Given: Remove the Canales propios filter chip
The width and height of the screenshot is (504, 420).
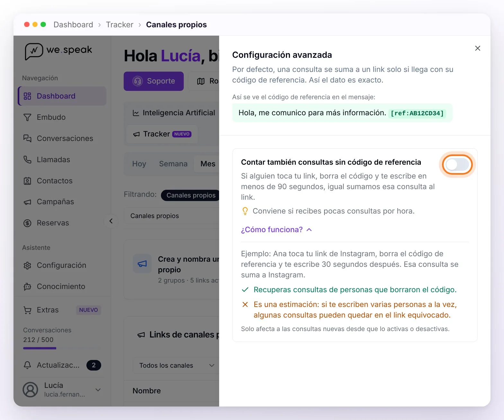Looking at the screenshot, I should tap(191, 195).
